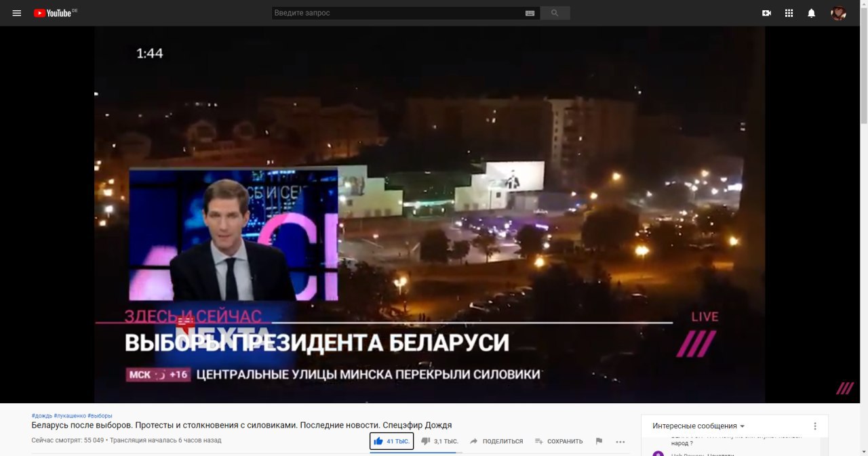Screen dimensions: 868x456
Task: Open the more actions ellipsis under video
Action: coord(620,441)
